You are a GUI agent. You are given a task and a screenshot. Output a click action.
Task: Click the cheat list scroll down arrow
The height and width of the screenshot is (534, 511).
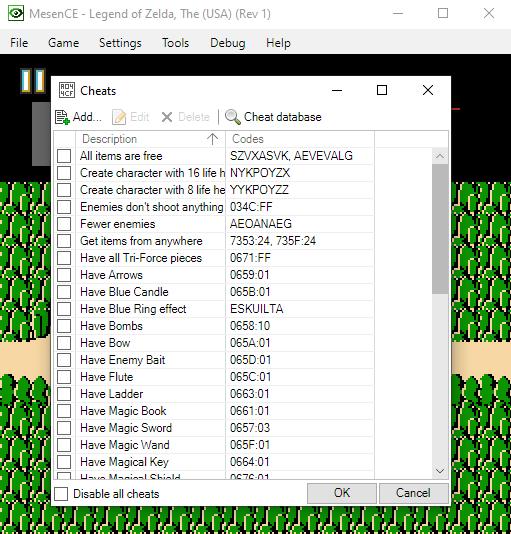[440, 471]
